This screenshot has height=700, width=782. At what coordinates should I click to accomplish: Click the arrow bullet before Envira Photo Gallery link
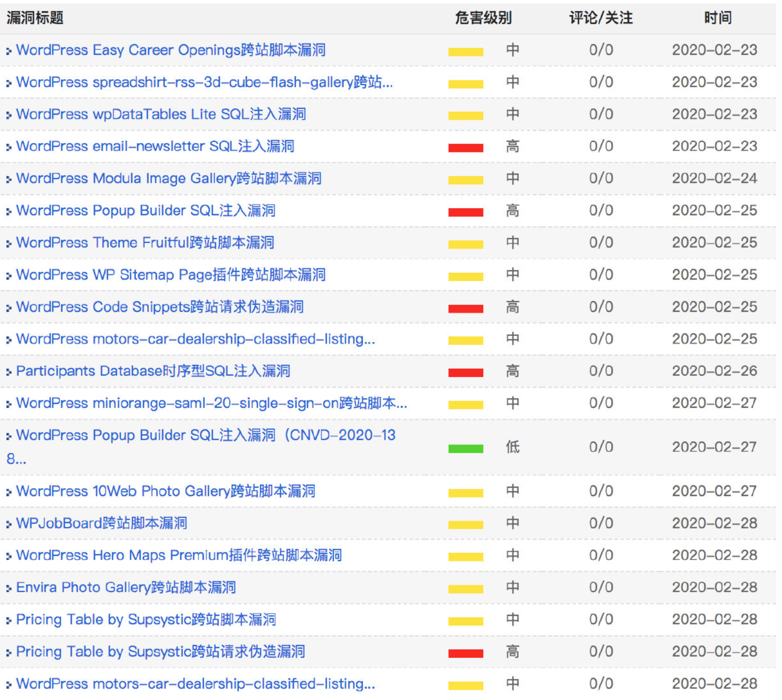click(x=9, y=589)
